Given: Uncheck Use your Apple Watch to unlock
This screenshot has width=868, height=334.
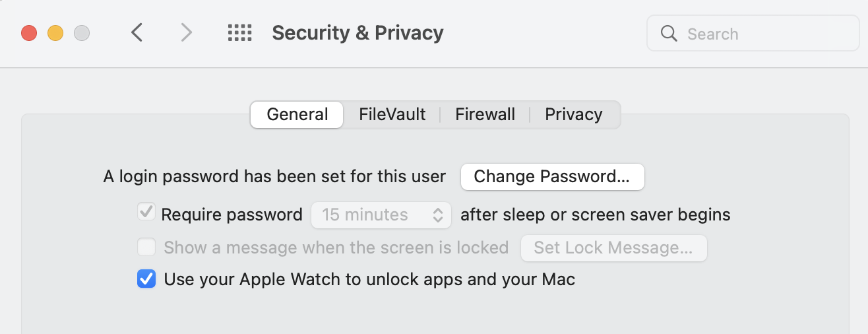Looking at the screenshot, I should pyautogui.click(x=146, y=279).
